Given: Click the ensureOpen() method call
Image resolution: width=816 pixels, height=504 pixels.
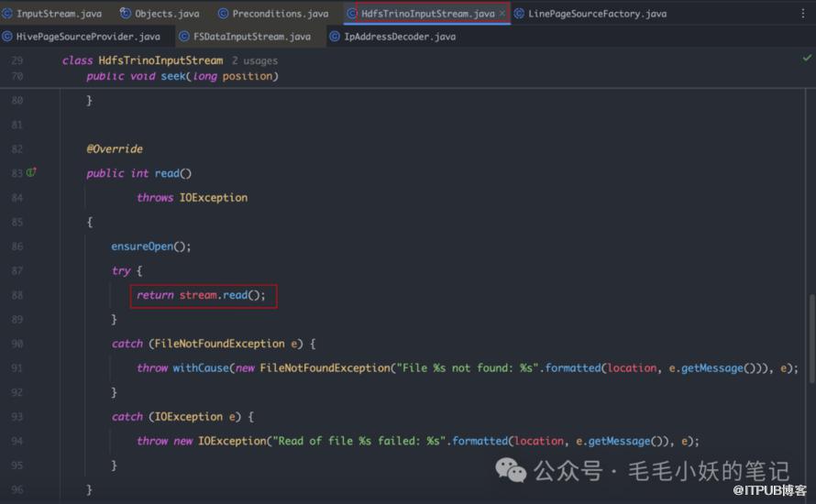Looking at the screenshot, I should point(143,247).
